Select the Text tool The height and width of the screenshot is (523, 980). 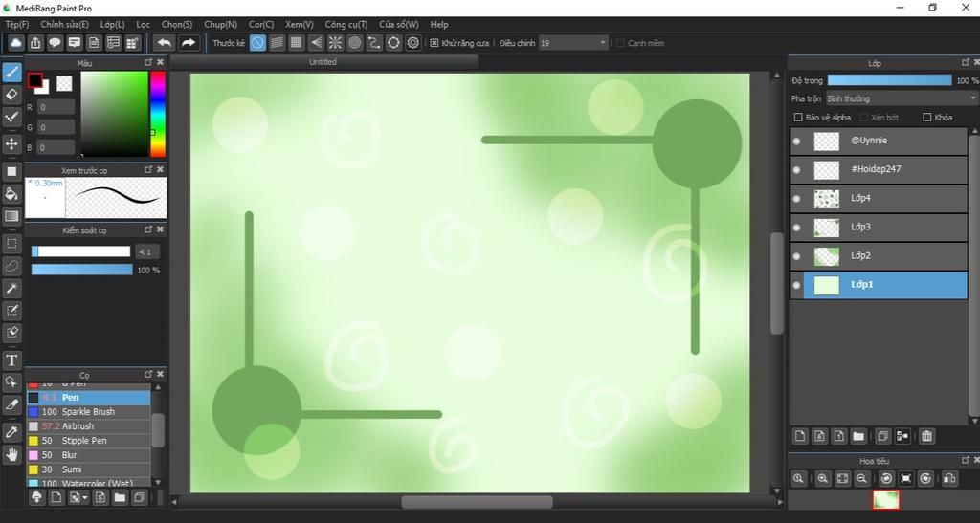pos(11,360)
